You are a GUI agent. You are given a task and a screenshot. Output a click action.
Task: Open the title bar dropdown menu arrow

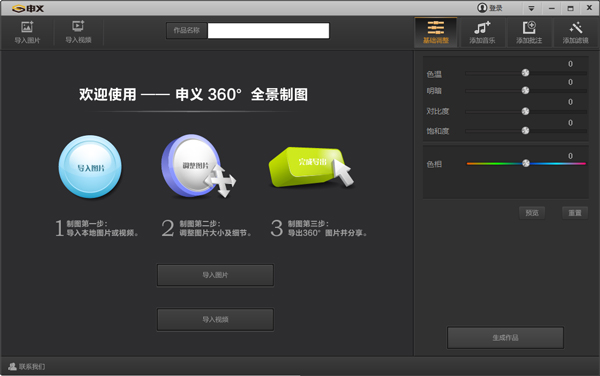pyautogui.click(x=531, y=8)
